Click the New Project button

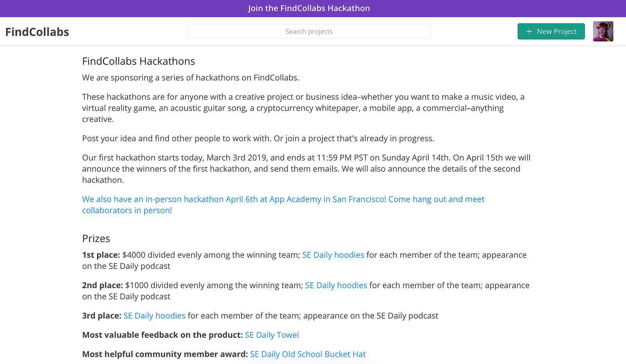551,31
